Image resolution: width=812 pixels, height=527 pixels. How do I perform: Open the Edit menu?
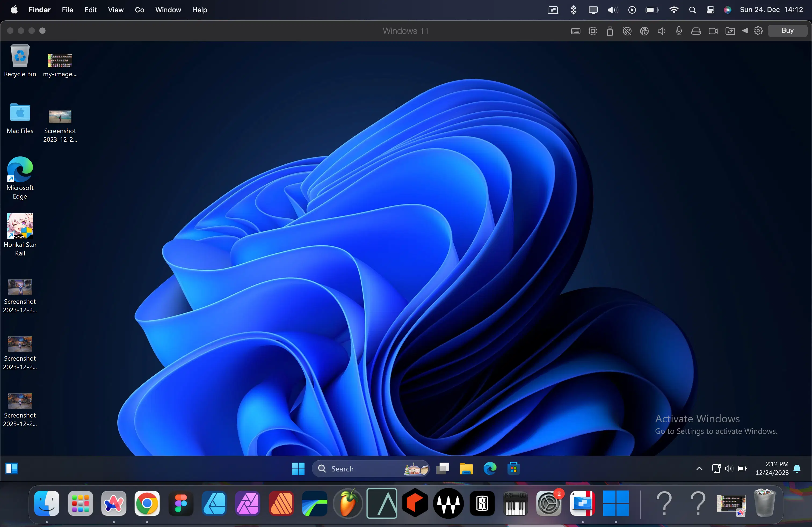(91, 10)
